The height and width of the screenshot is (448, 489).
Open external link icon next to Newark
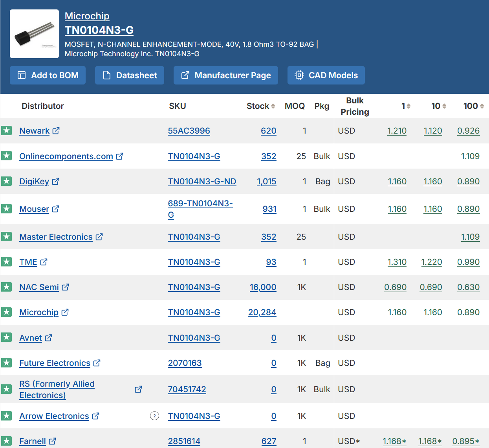[56, 130]
